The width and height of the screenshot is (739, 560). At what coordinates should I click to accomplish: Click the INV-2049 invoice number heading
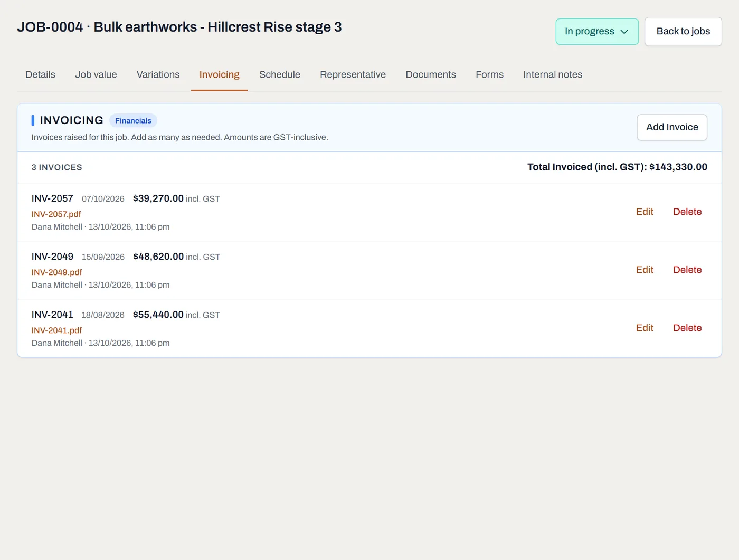pos(52,257)
